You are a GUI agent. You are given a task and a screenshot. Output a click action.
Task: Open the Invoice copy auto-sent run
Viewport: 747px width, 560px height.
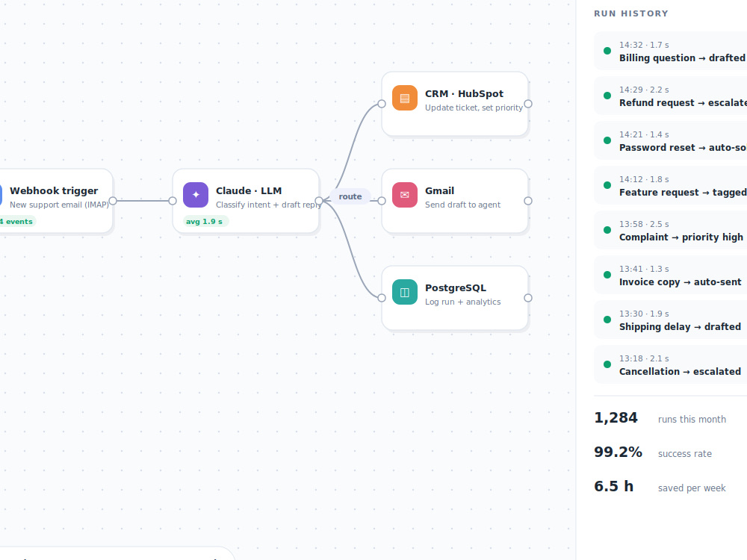670,275
